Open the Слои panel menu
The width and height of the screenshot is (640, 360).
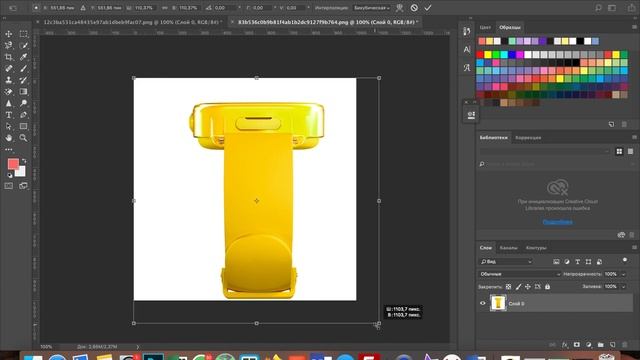point(634,247)
